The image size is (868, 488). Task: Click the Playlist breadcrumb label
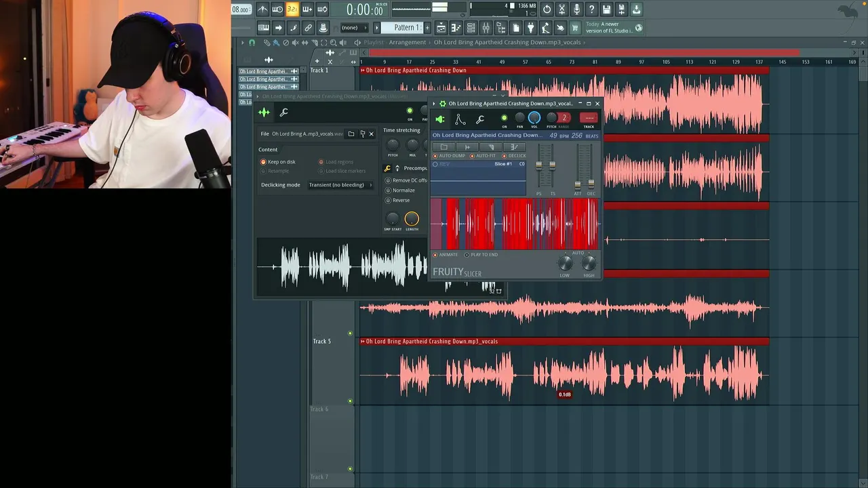[x=374, y=42]
